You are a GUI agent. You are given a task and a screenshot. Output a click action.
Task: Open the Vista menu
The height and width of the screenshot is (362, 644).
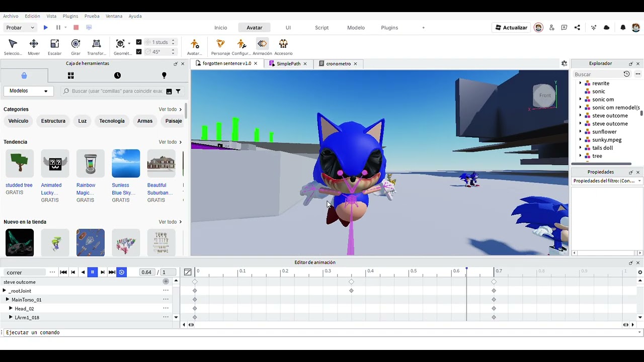(51, 16)
